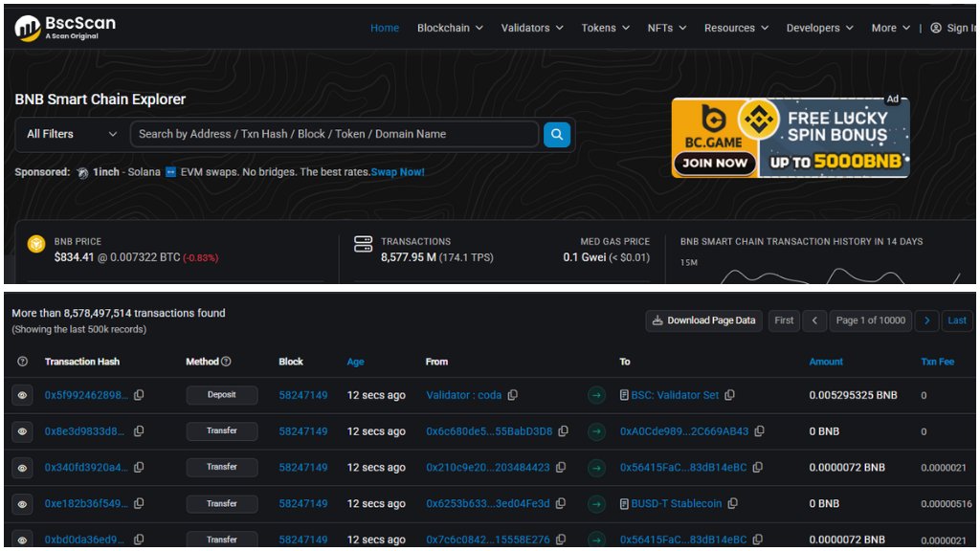Image resolution: width=980 pixels, height=551 pixels.
Task: Click the help icon left of Transaction Hash
Action: point(23,361)
